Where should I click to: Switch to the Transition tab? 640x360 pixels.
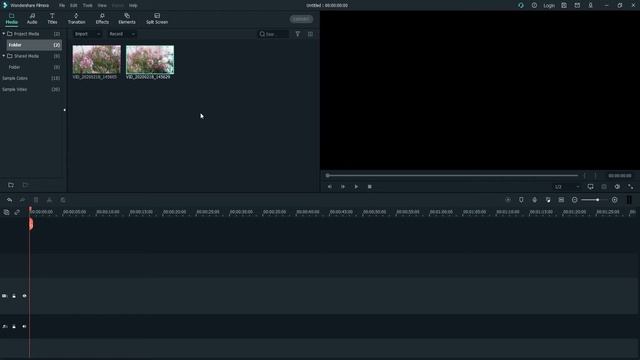[76, 19]
